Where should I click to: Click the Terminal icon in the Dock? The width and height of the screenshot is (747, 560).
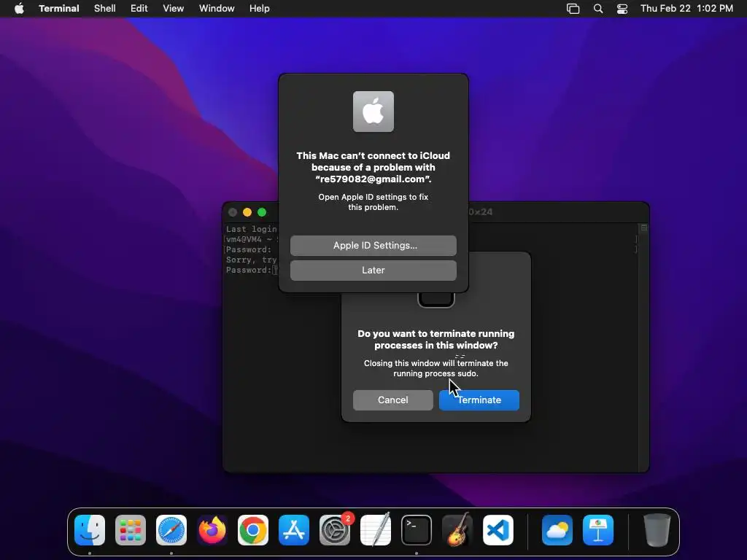click(x=417, y=530)
